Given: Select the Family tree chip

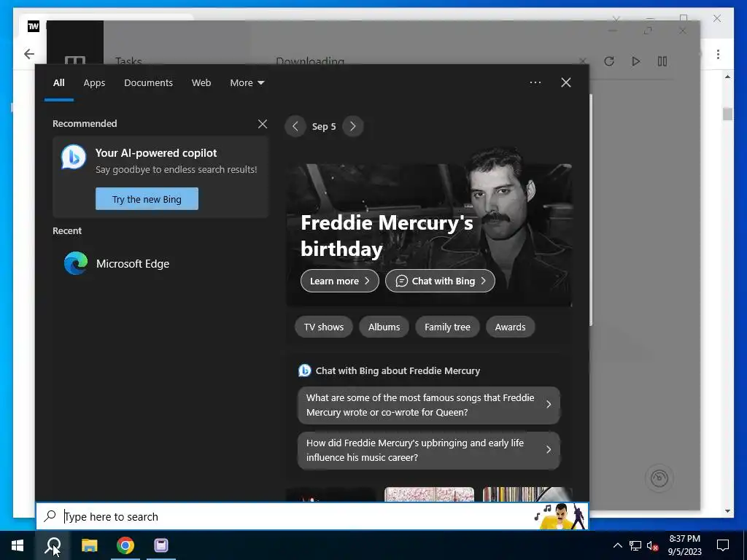Looking at the screenshot, I should click(447, 327).
